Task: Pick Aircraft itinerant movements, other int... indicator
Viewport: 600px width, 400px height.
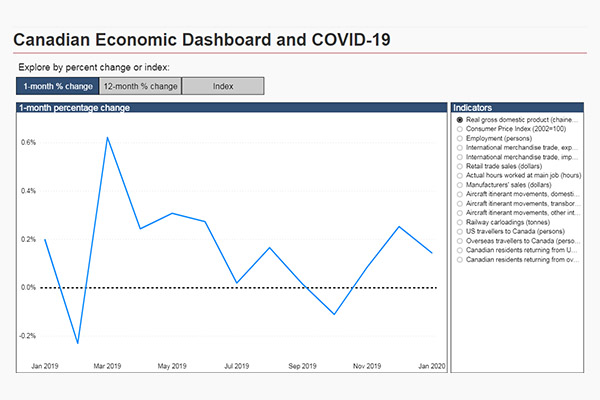Action: (x=460, y=213)
